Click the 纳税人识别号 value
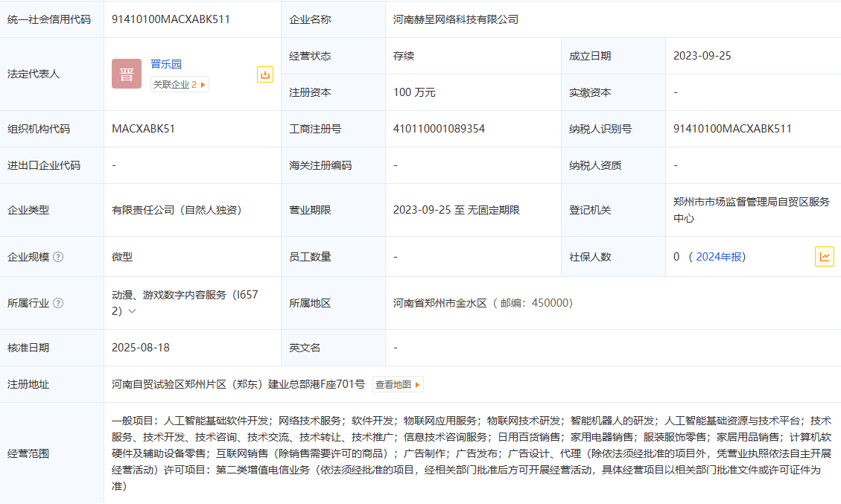Viewport: 841px width, 504px height. tap(732, 129)
